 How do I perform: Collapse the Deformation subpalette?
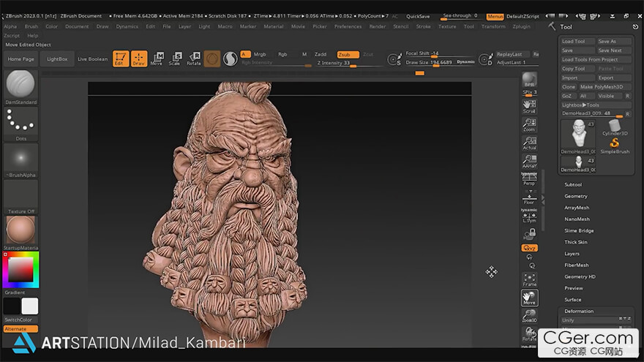[579, 311]
